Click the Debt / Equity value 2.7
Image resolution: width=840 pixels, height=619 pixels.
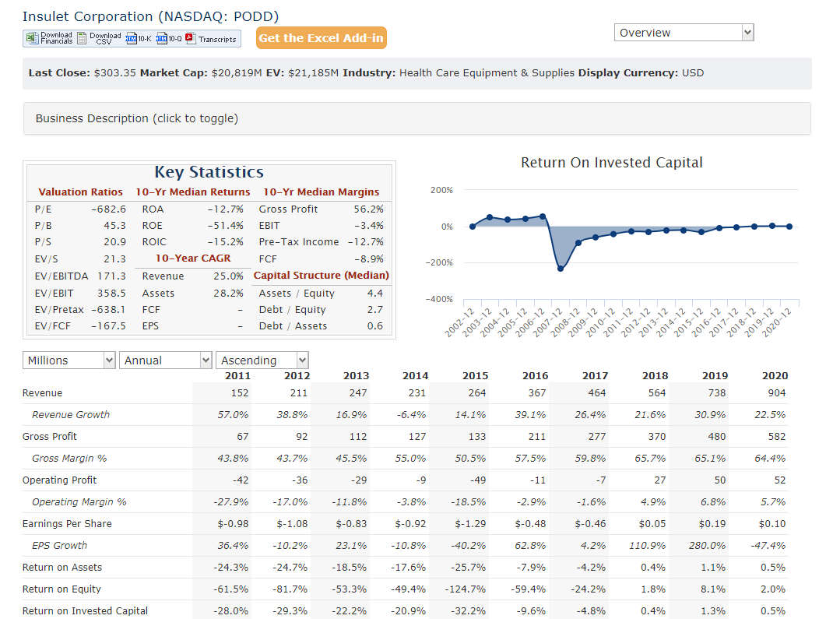click(x=375, y=310)
